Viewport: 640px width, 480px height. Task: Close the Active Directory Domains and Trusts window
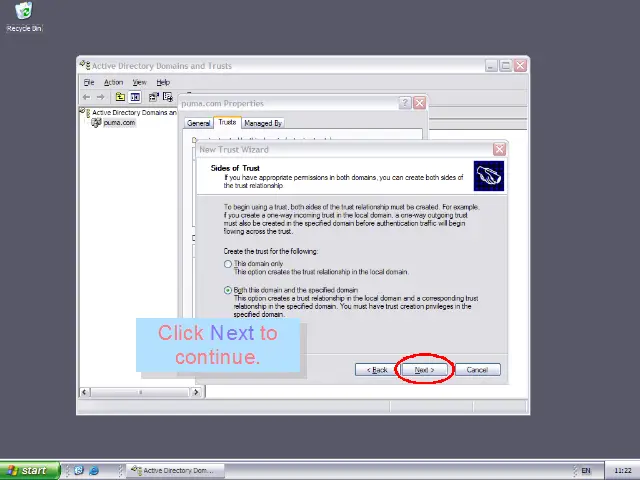520,65
